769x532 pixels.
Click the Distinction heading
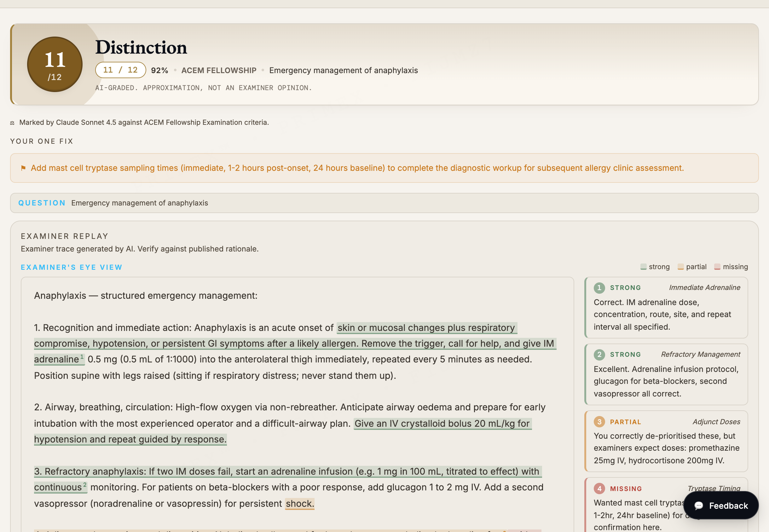pyautogui.click(x=141, y=47)
